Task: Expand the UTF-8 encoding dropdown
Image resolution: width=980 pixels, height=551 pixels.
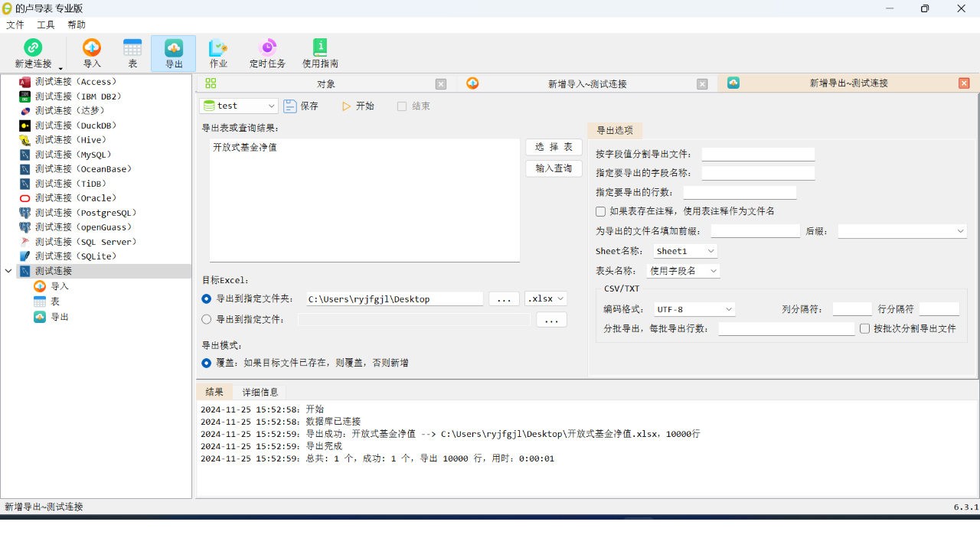Action: [x=694, y=309]
